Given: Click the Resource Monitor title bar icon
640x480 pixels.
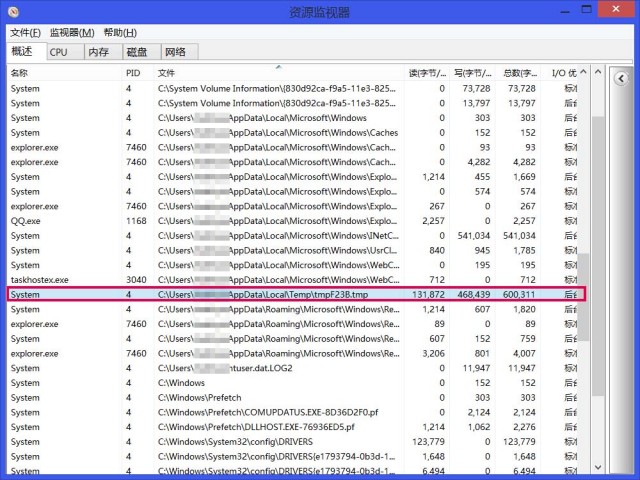Looking at the screenshot, I should [x=12, y=12].
